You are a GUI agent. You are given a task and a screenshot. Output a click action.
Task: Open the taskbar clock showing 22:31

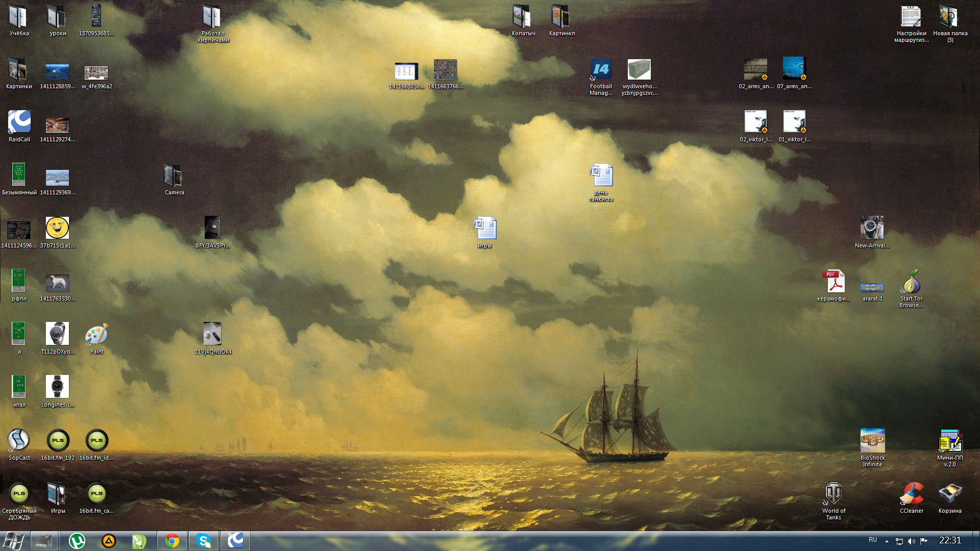(950, 540)
